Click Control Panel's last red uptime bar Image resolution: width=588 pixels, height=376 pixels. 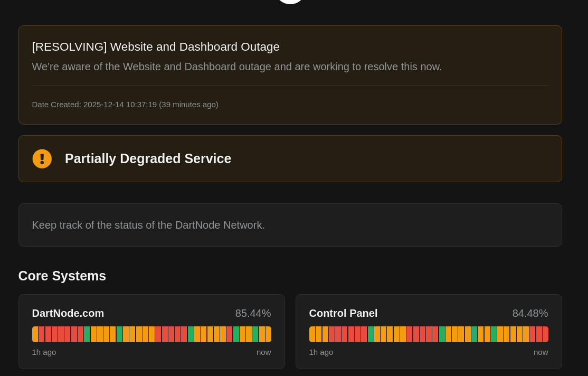(545, 334)
